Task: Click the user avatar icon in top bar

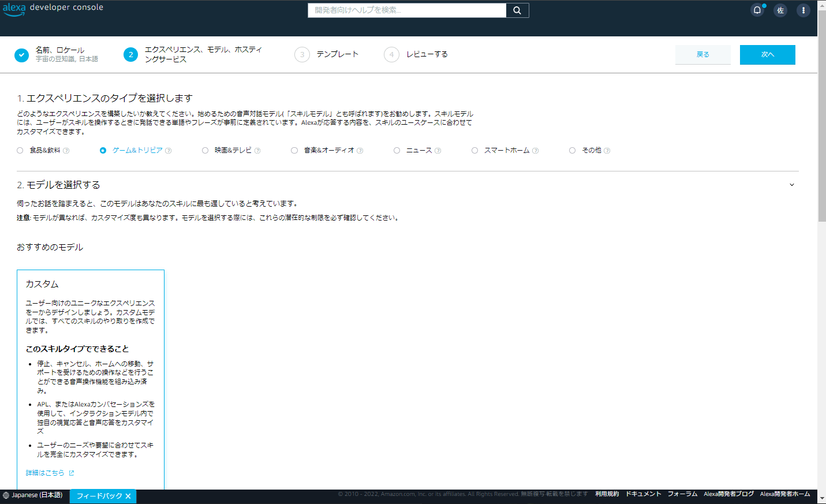Action: (780, 10)
